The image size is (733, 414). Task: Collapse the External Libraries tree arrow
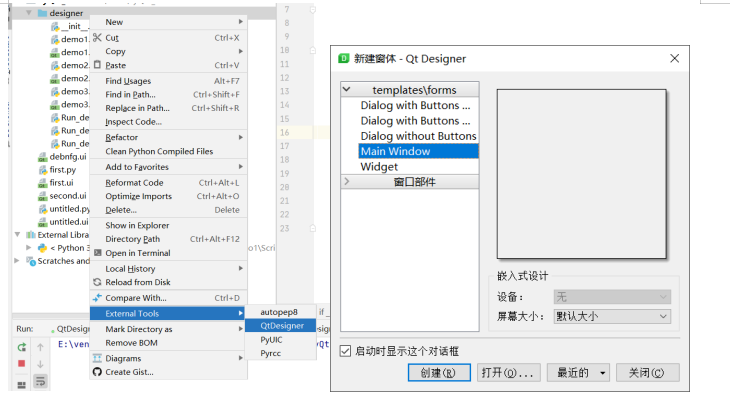[x=17, y=234]
